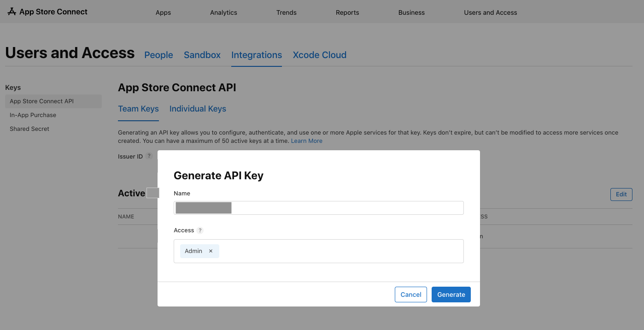Click the NAME column header

126,217
